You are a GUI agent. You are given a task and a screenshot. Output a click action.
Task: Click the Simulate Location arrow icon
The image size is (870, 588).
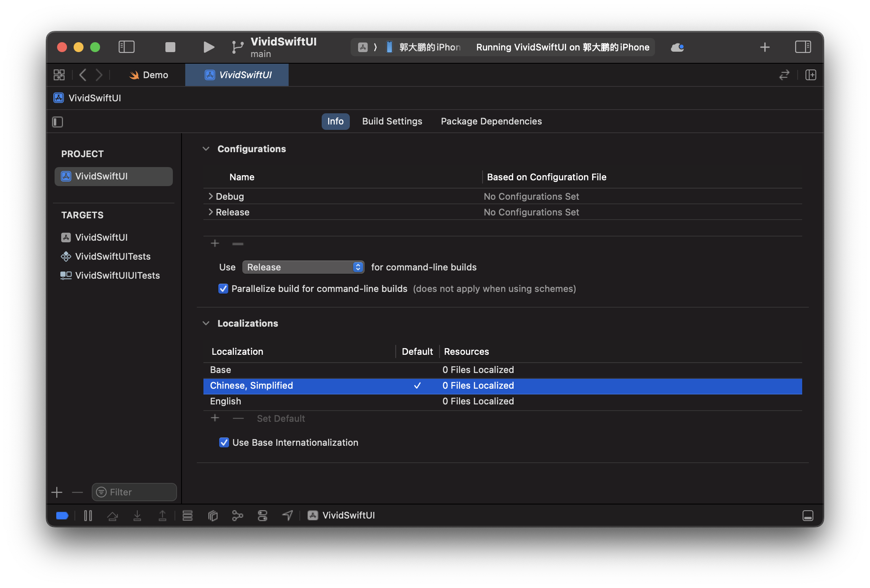(287, 515)
